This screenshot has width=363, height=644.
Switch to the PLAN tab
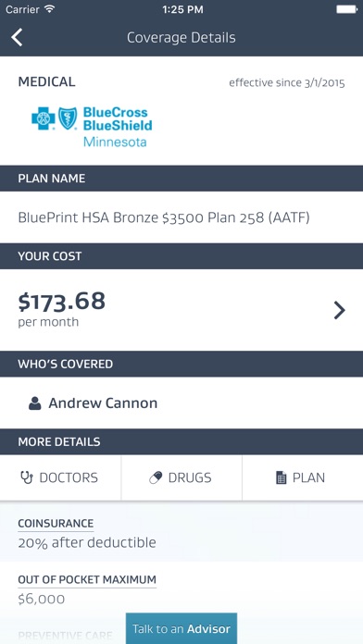click(303, 477)
